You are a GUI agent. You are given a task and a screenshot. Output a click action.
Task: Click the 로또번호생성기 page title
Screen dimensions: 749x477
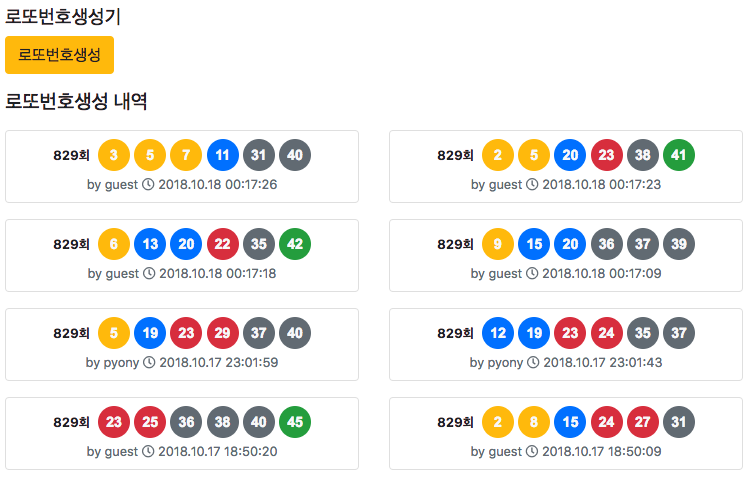pyautogui.click(x=63, y=17)
